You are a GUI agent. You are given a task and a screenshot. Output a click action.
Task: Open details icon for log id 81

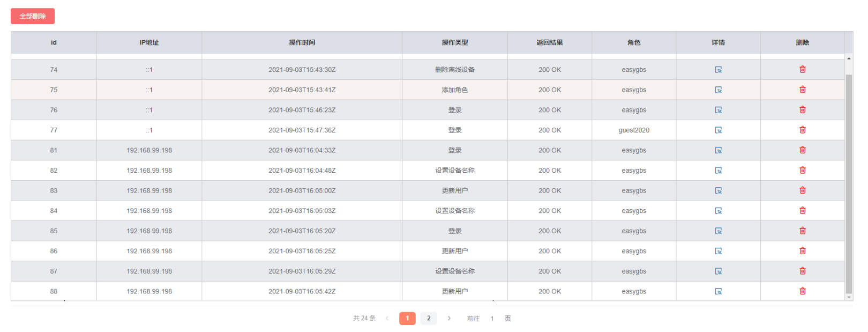[718, 150]
